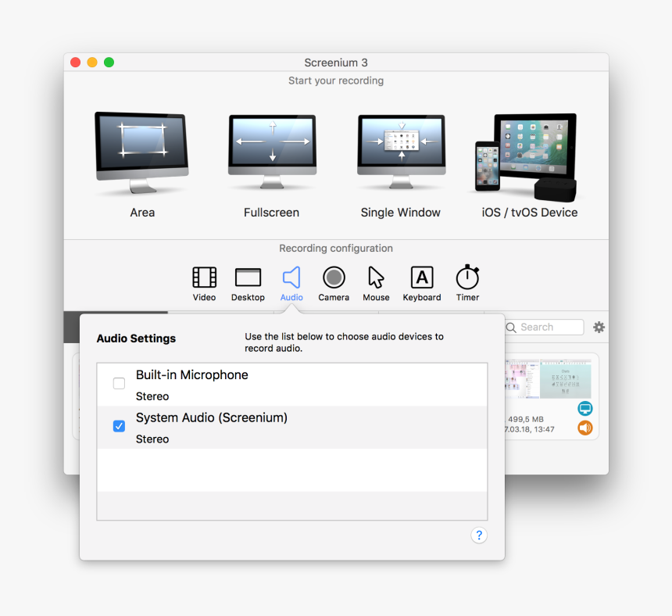
Task: Open Video configuration settings
Action: tap(205, 284)
